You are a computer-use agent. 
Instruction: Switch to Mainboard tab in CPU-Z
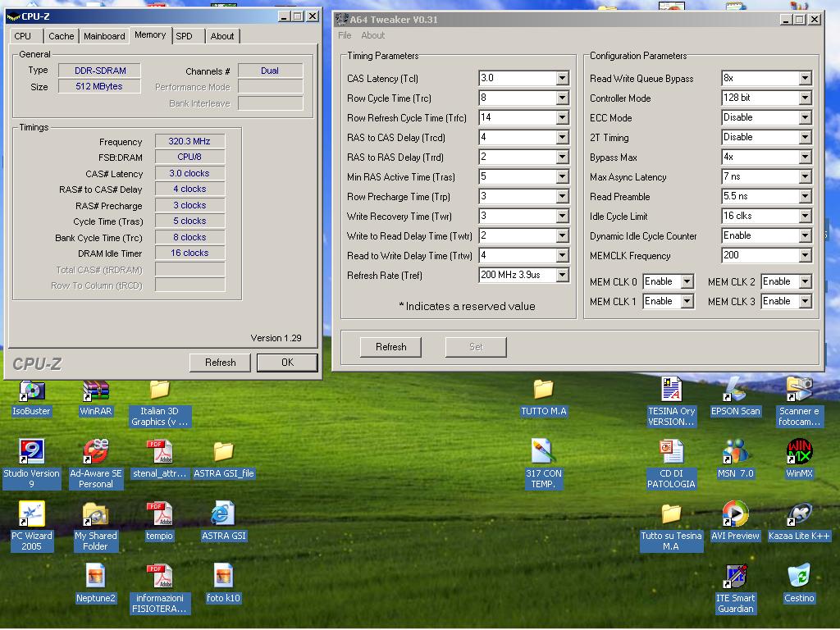coord(104,36)
